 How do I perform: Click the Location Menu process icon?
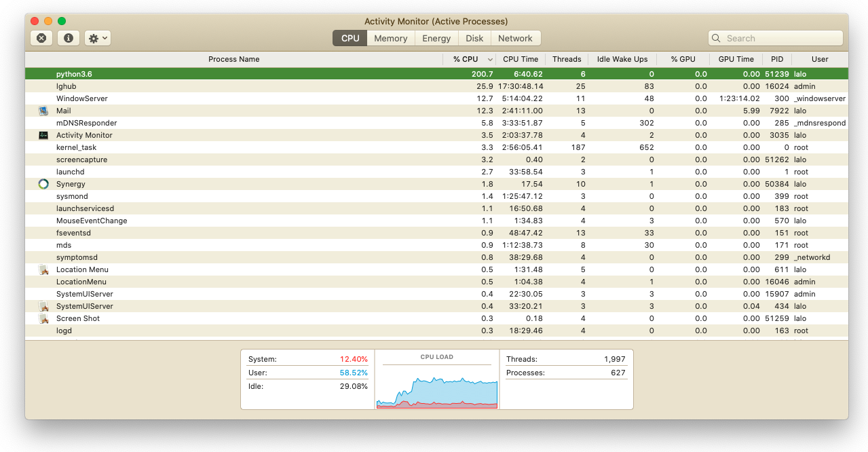click(x=43, y=269)
